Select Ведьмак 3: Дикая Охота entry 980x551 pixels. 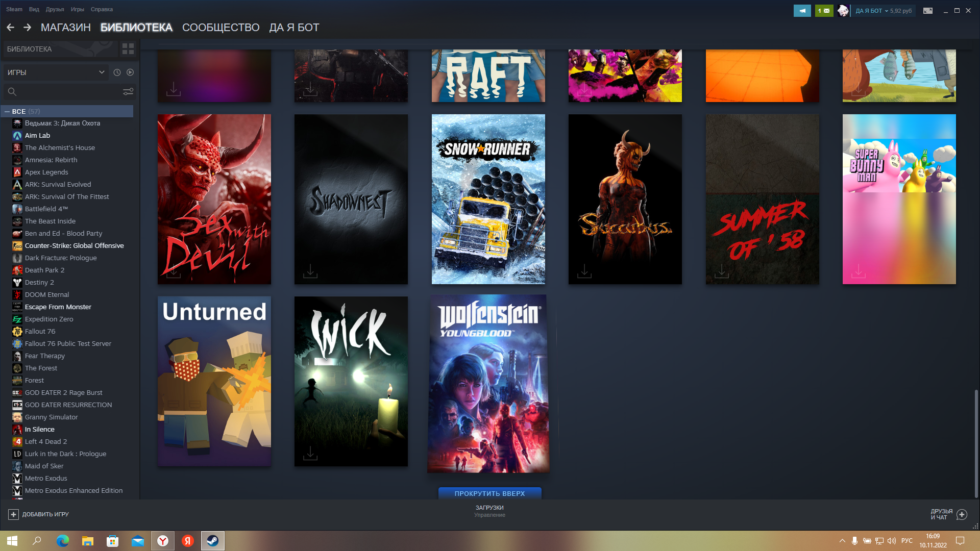62,123
